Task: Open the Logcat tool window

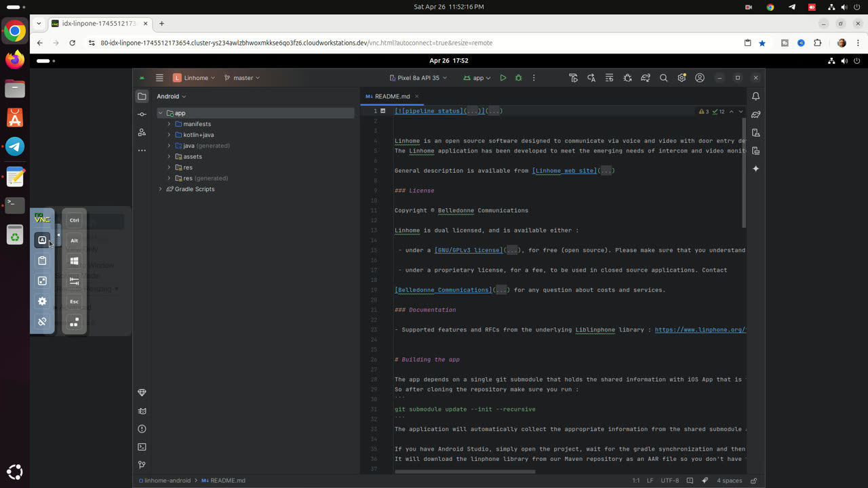Action: (x=142, y=411)
